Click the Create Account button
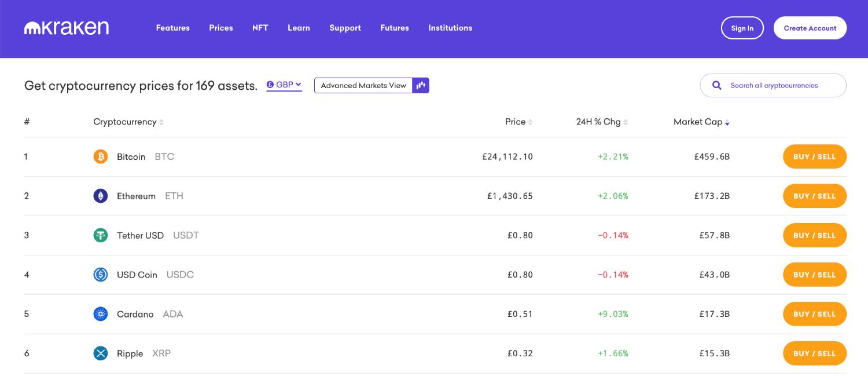Image resolution: width=868 pixels, height=376 pixels. tap(810, 28)
